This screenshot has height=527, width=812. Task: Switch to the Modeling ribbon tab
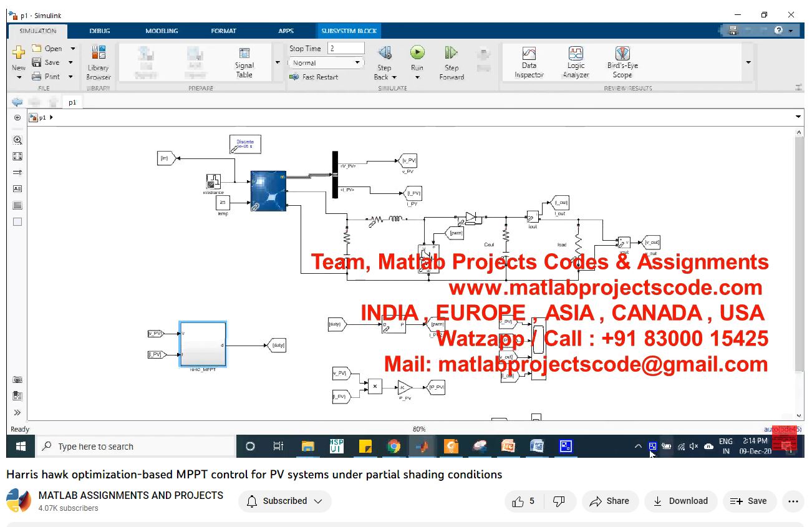[x=162, y=31]
